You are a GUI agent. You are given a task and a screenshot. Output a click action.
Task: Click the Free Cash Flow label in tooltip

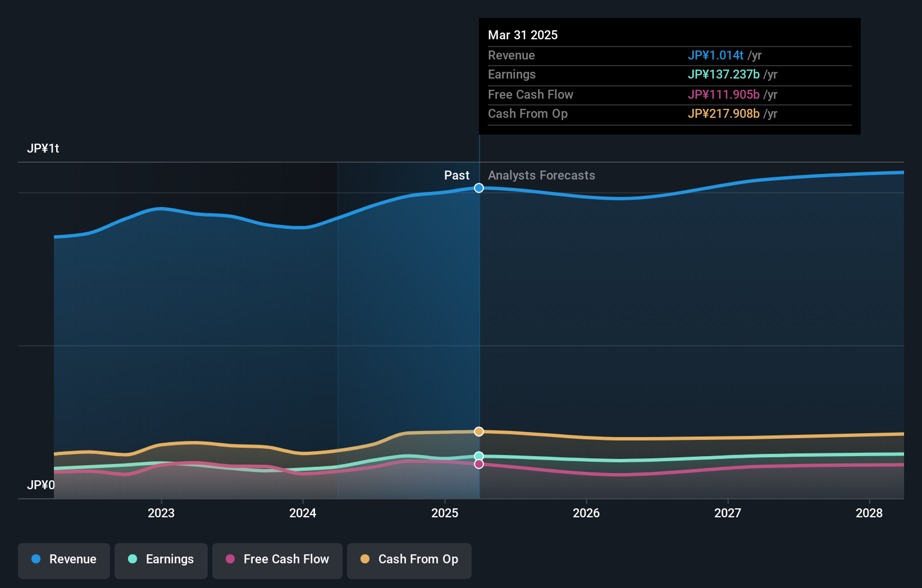tap(531, 94)
